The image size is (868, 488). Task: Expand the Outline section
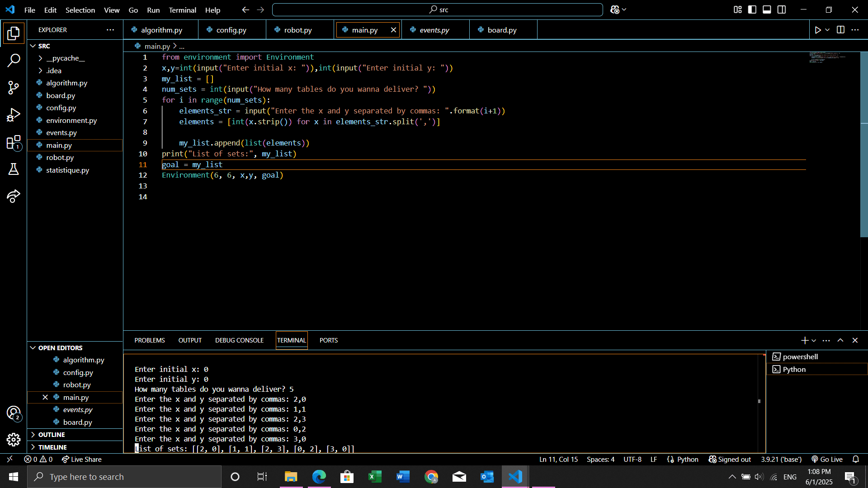(52, 435)
